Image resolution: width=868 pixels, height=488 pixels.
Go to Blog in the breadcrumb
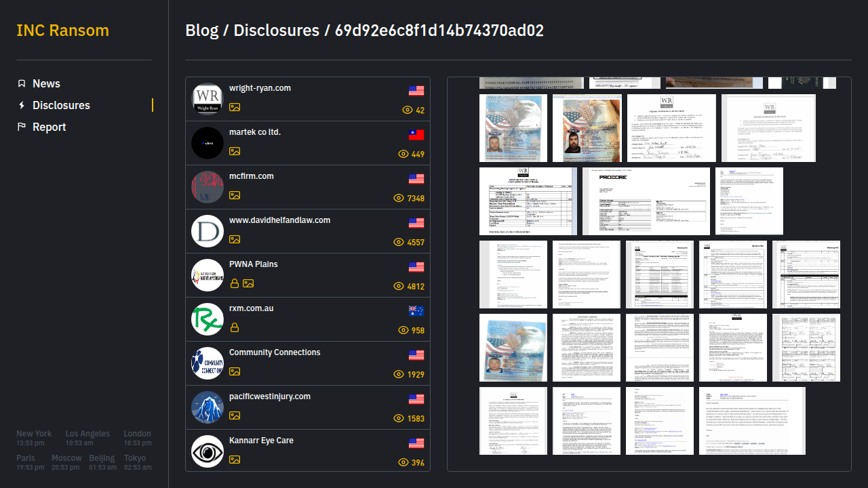[201, 30]
